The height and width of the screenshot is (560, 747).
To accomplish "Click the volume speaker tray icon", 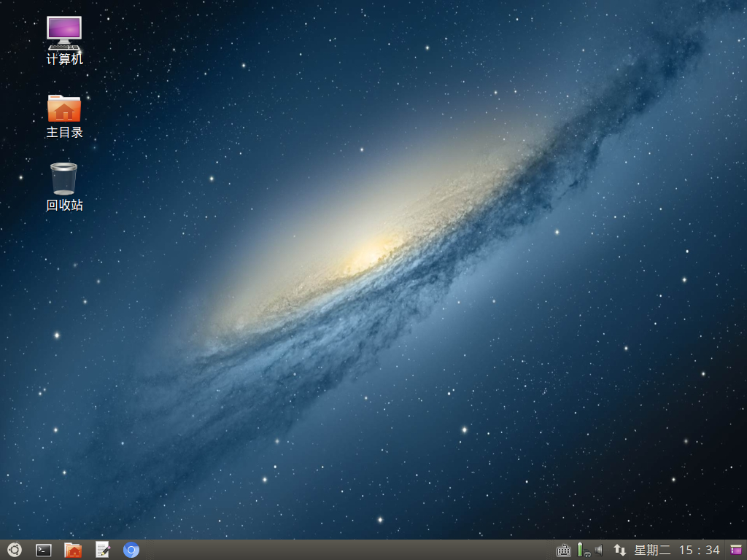I will pyautogui.click(x=600, y=550).
